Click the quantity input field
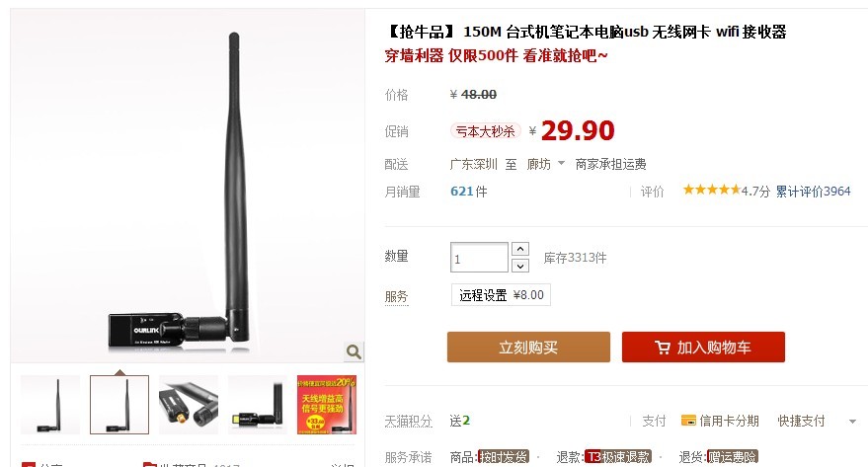Image resolution: width=868 pixels, height=467 pixels. [479, 258]
